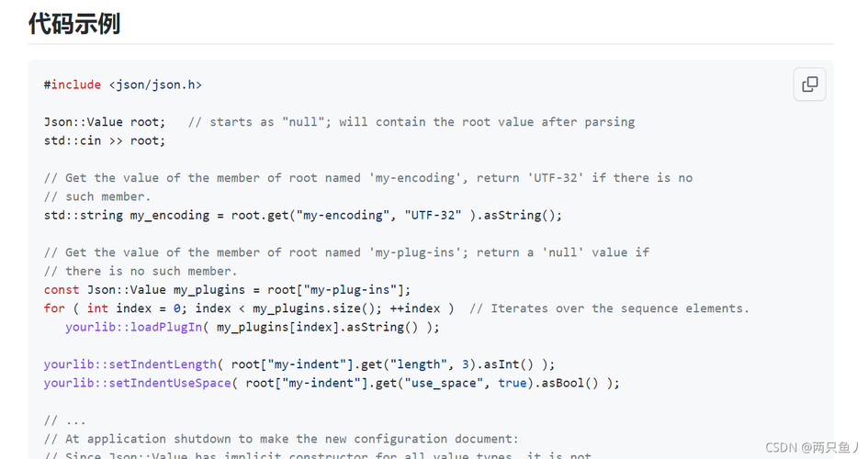
Task: Click yourlib::loadPlugIn function call
Action: pos(134,328)
